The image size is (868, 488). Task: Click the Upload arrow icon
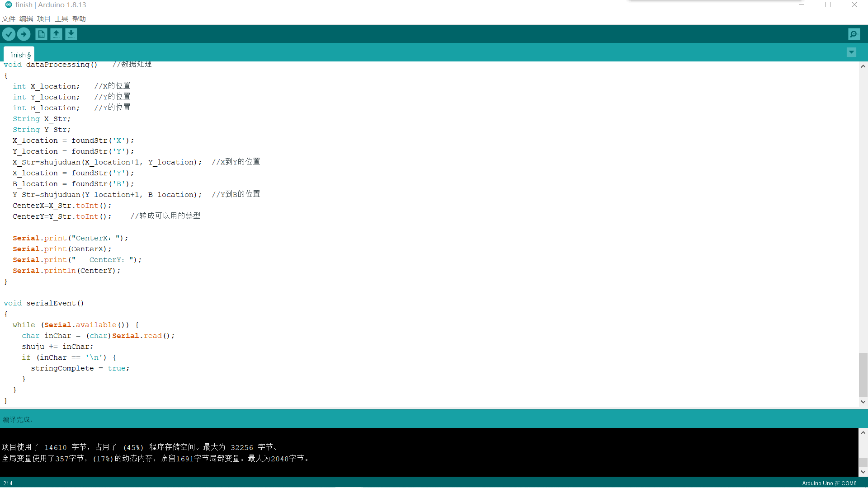tap(24, 34)
